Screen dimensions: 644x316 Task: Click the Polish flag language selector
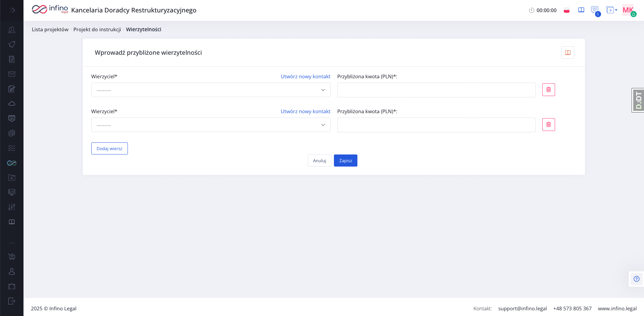click(x=567, y=10)
